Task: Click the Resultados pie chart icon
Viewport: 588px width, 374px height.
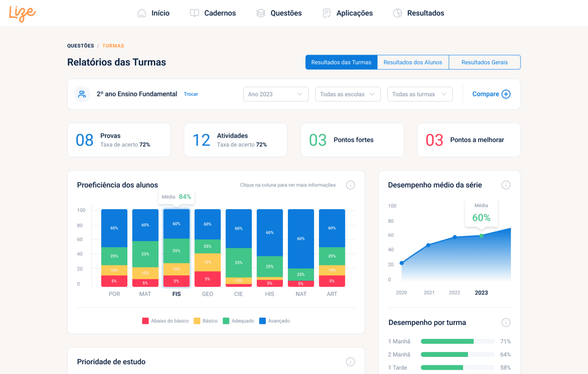Action: tap(398, 13)
